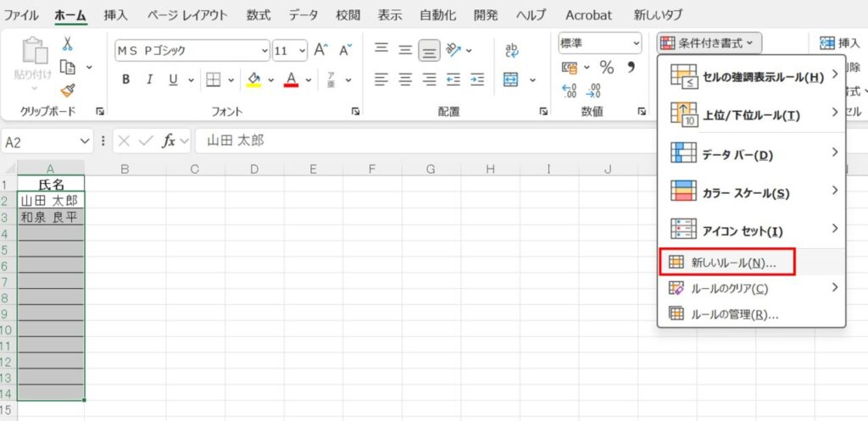
Task: Click the Cut scissors icon
Action: (x=68, y=44)
